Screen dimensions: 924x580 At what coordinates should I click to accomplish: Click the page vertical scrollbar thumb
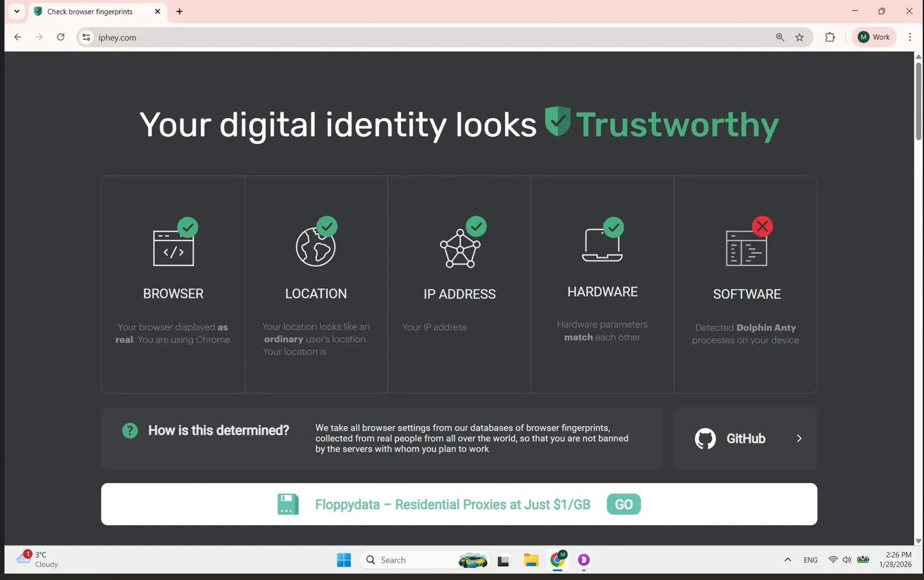point(918,101)
